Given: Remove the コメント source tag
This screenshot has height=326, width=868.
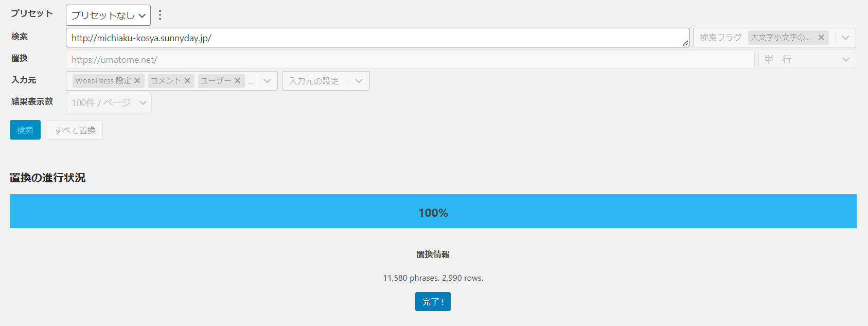Looking at the screenshot, I should pyautogui.click(x=187, y=81).
